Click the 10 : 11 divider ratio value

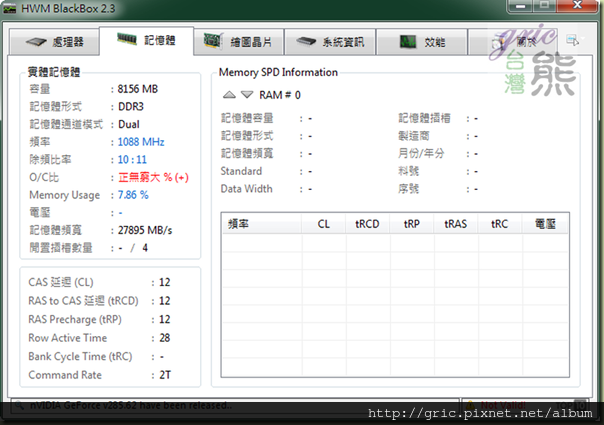[x=132, y=160]
